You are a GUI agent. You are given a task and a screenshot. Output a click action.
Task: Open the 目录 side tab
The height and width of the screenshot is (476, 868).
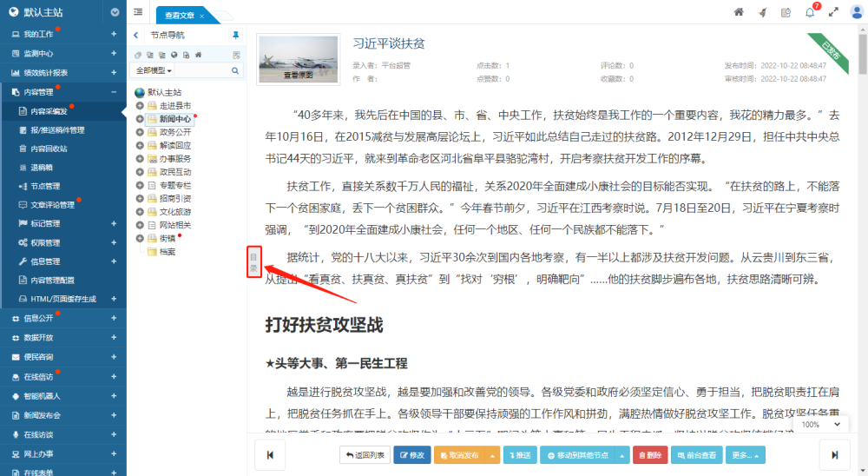point(253,261)
